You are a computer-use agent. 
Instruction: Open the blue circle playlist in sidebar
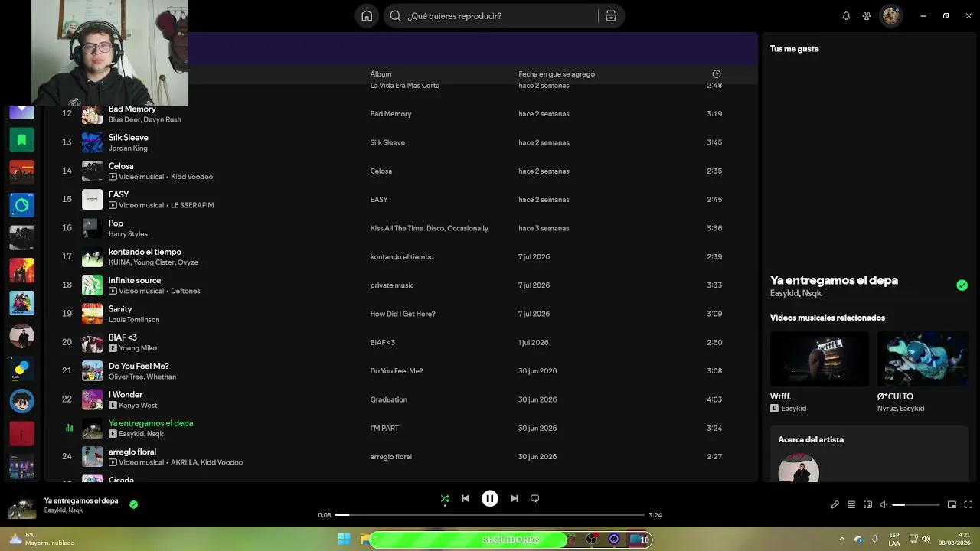(x=21, y=205)
